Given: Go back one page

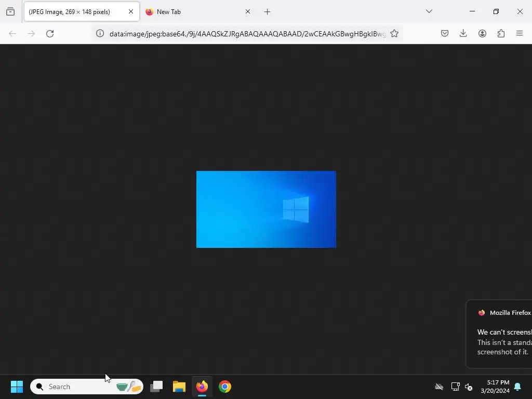Looking at the screenshot, I should [12, 34].
